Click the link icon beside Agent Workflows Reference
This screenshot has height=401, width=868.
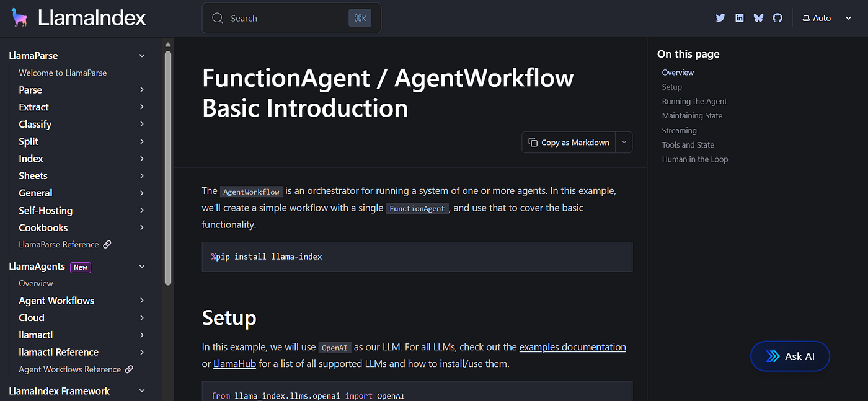129,369
